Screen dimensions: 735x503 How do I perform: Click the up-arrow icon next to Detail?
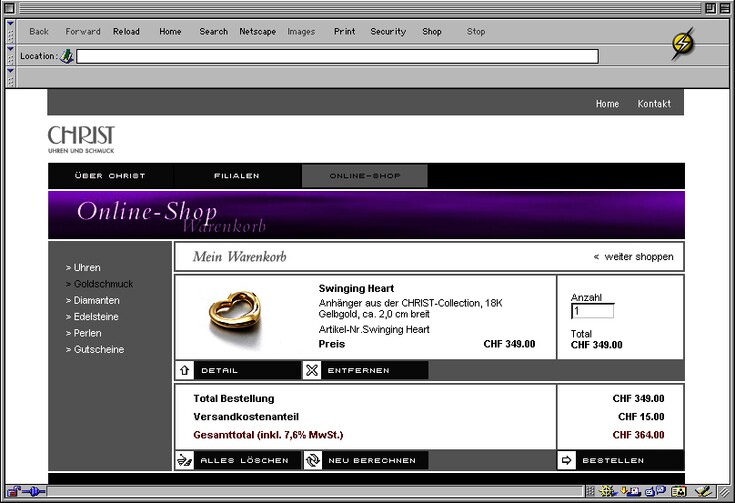[x=184, y=370]
